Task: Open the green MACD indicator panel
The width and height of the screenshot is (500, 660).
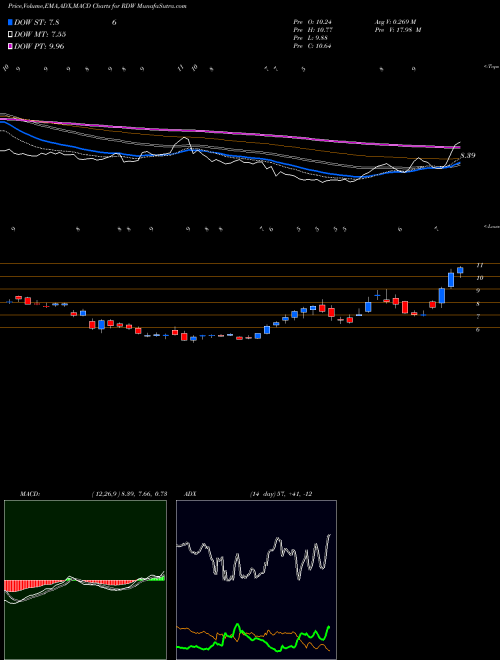Action: (85, 580)
